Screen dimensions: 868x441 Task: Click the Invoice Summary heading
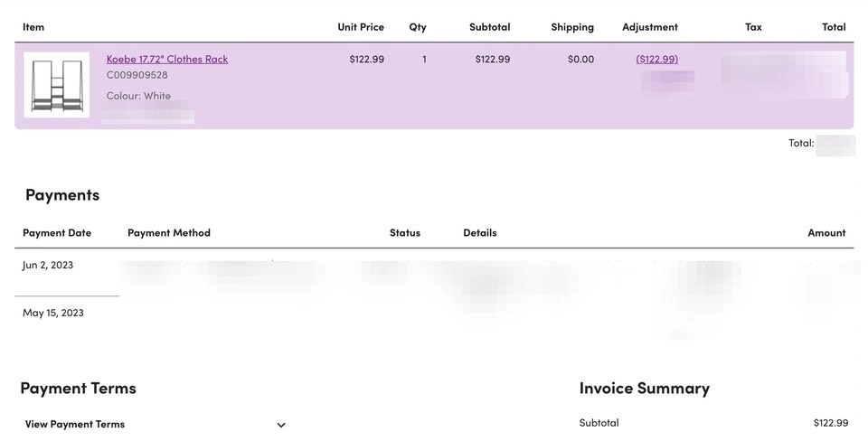[x=645, y=389]
